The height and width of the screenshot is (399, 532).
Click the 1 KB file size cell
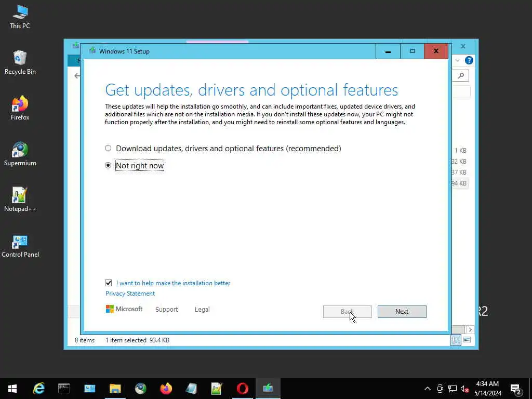tap(460, 150)
